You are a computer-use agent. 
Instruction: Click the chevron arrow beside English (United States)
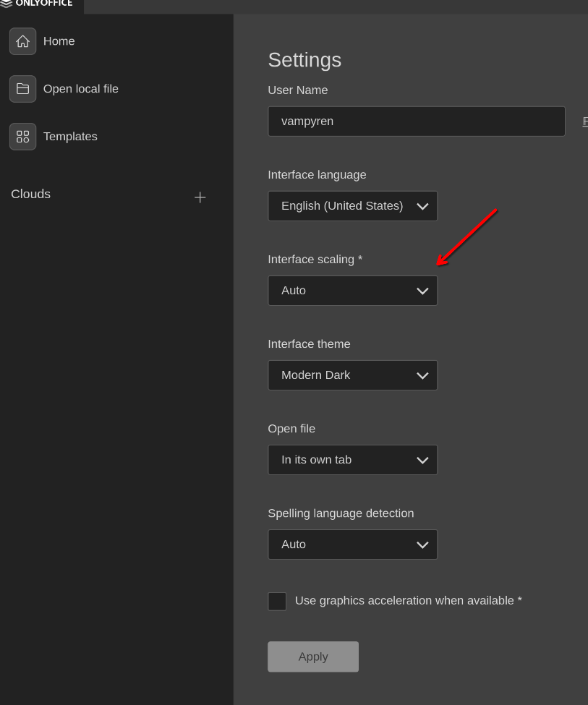point(423,207)
